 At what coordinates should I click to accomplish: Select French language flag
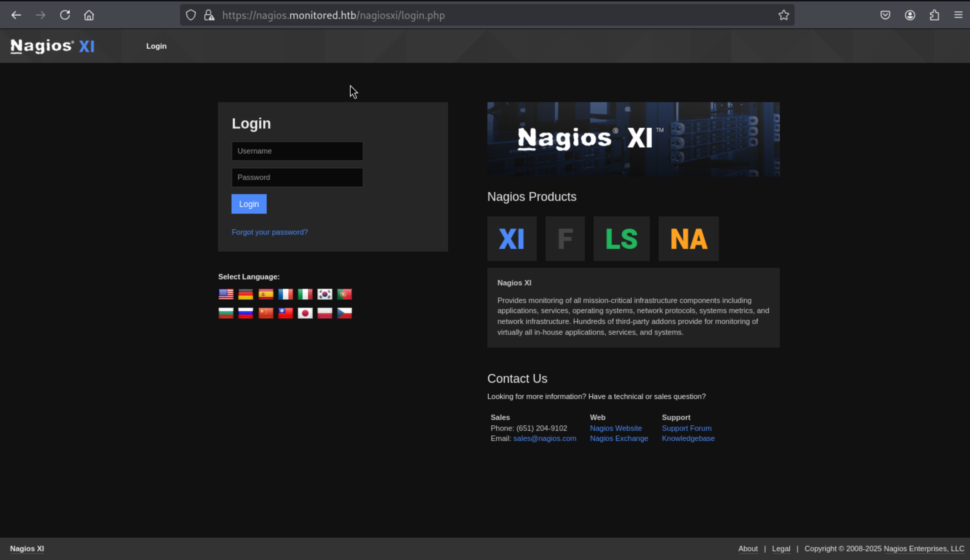click(285, 294)
